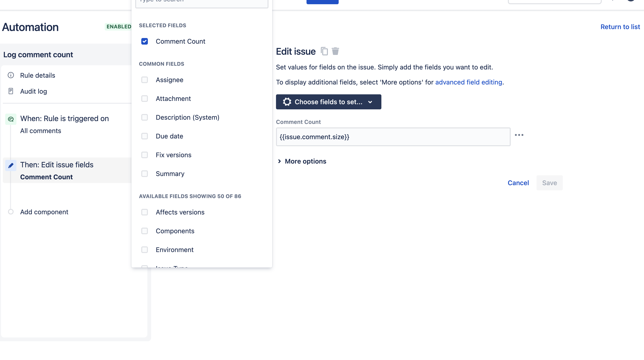Click the Cancel button

pyautogui.click(x=518, y=183)
